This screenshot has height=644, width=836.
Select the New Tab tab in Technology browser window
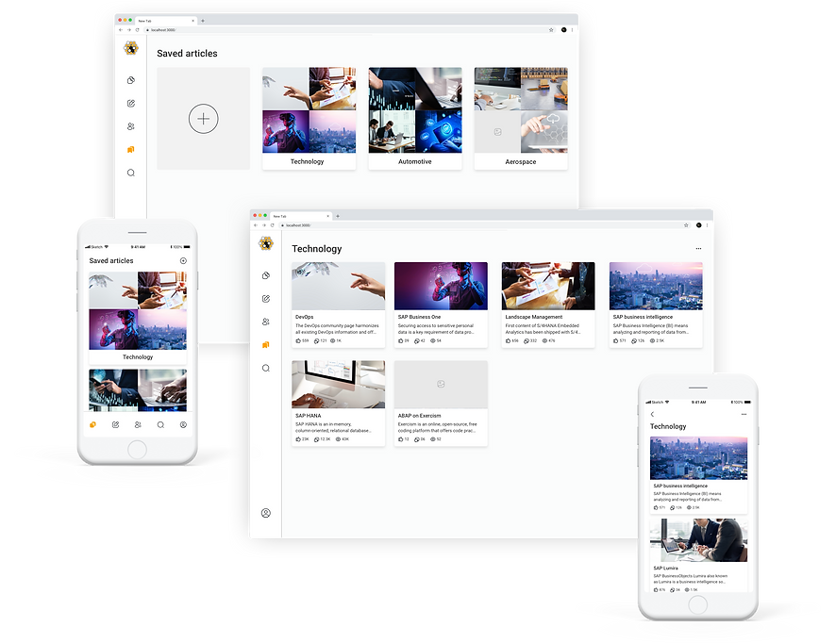pos(301,216)
